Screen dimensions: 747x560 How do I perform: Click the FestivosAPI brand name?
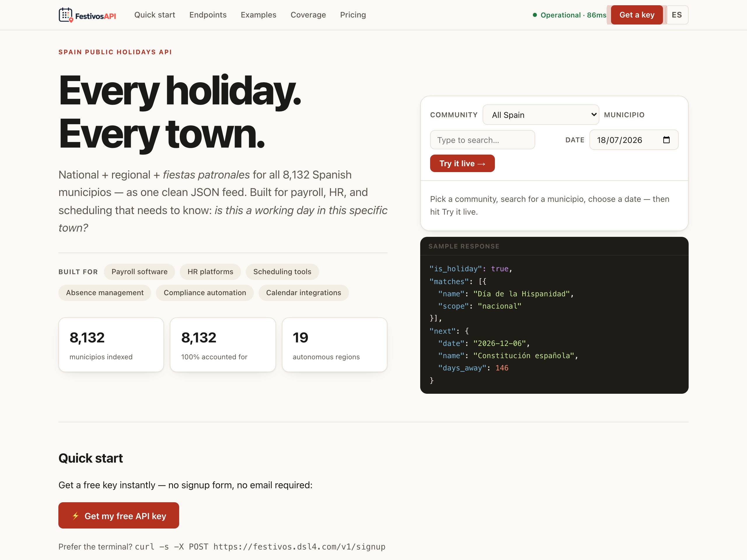coord(96,16)
